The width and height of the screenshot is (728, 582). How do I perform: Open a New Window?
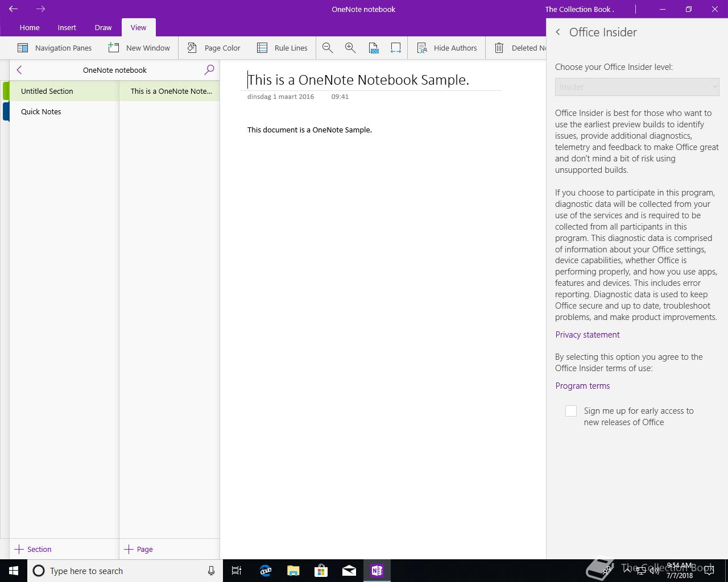pyautogui.click(x=139, y=48)
